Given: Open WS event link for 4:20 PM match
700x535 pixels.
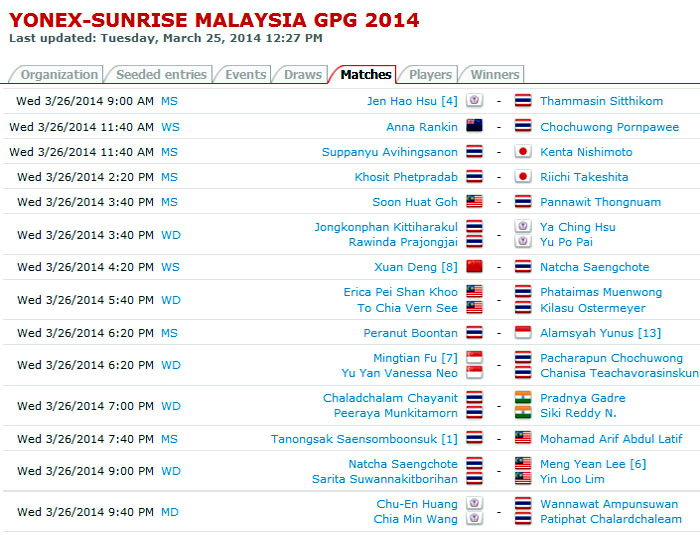Looking at the screenshot, I should pos(170,267).
